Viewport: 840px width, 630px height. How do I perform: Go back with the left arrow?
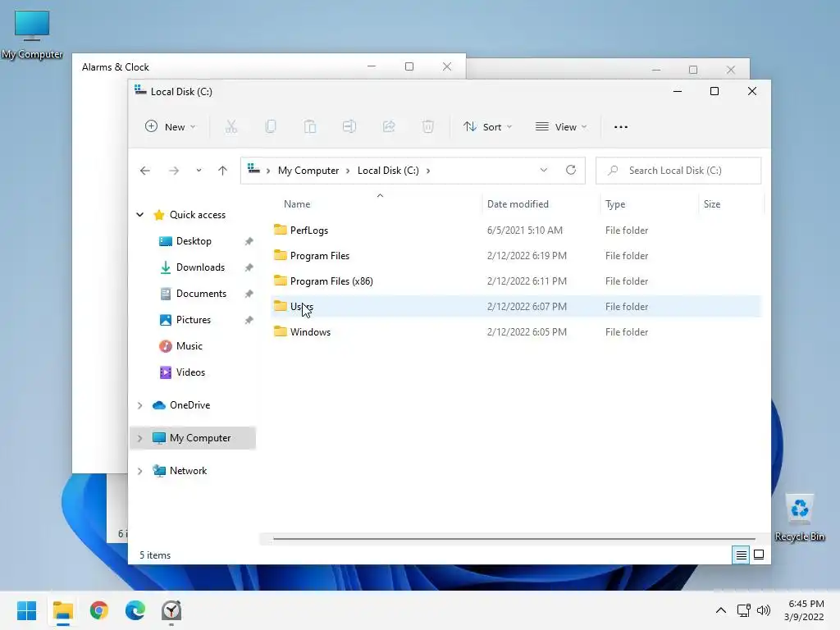click(x=144, y=171)
